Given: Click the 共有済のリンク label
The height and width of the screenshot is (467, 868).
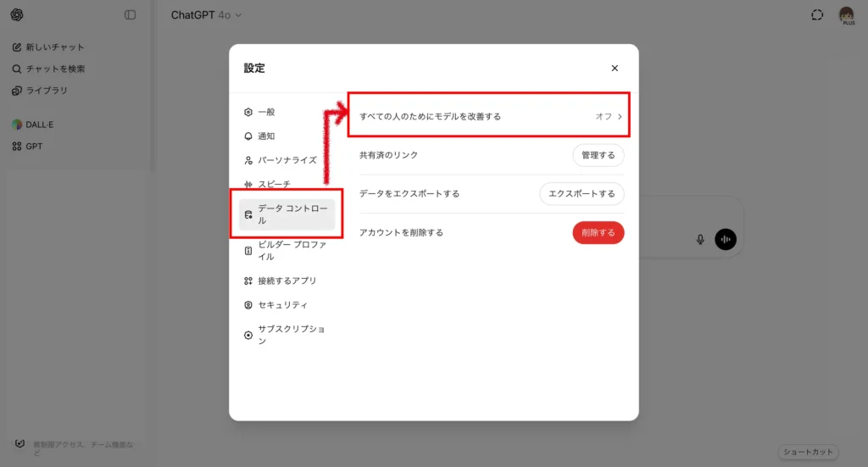Looking at the screenshot, I should [x=388, y=155].
